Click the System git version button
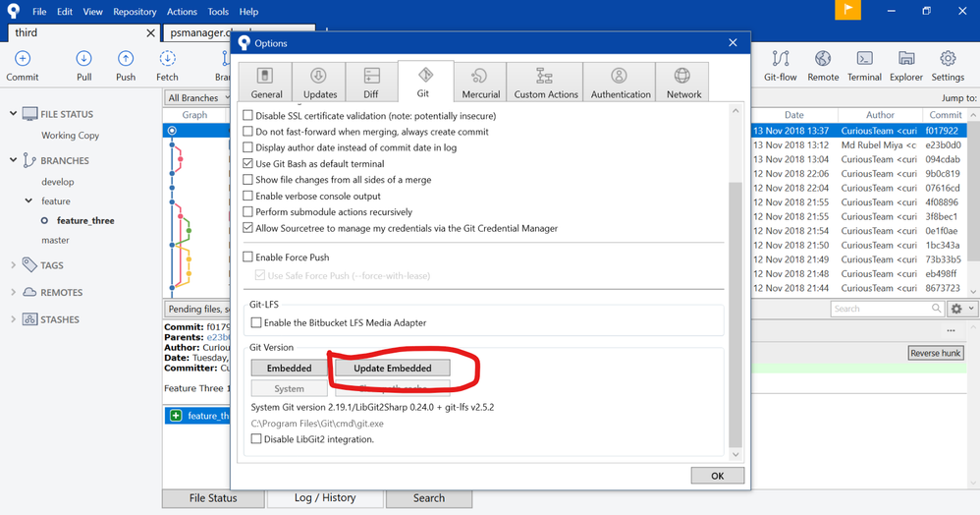This screenshot has width=980, height=515. [x=289, y=388]
